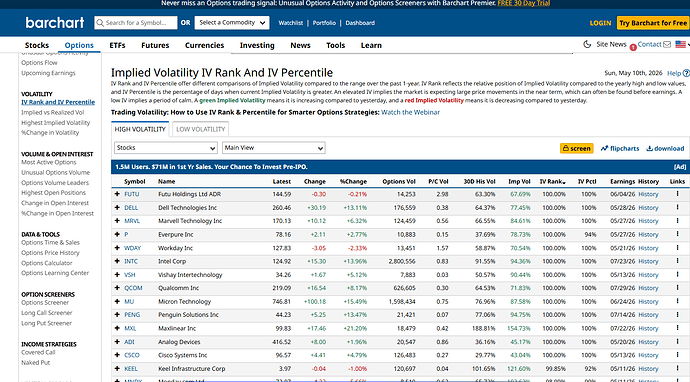Open Covered Call sidebar link
The width and height of the screenshot is (690, 382).
pos(38,353)
